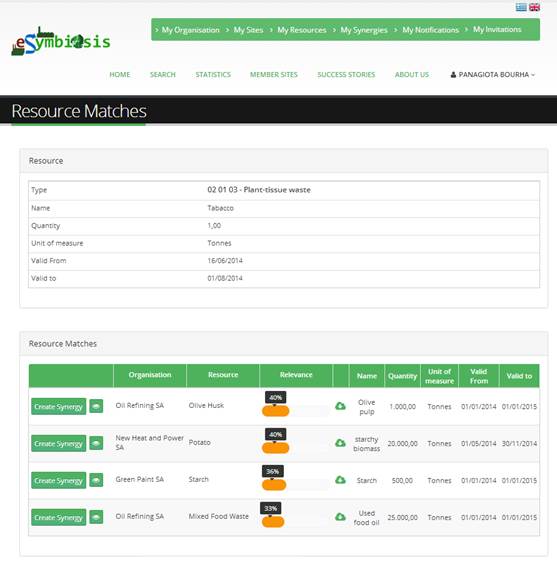Click the Organisation column header
This screenshot has height=567, width=557.
150,375
